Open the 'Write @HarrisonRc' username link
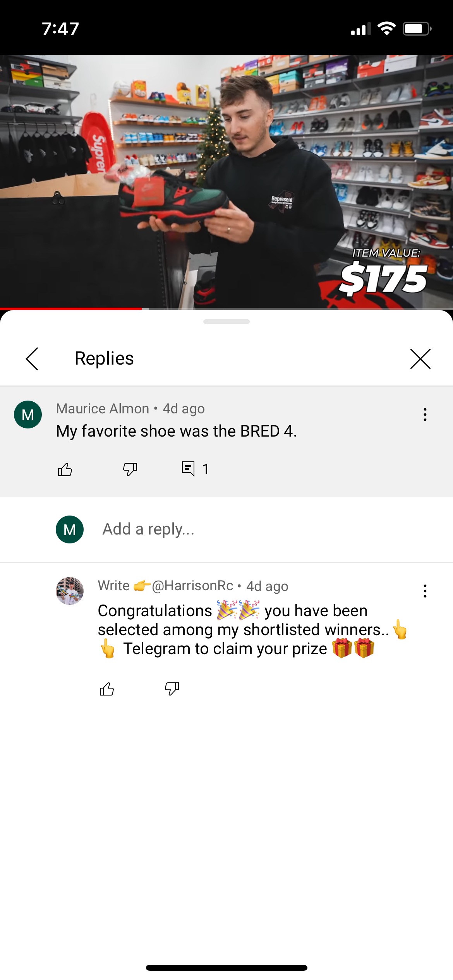The width and height of the screenshot is (453, 980). 165,586
